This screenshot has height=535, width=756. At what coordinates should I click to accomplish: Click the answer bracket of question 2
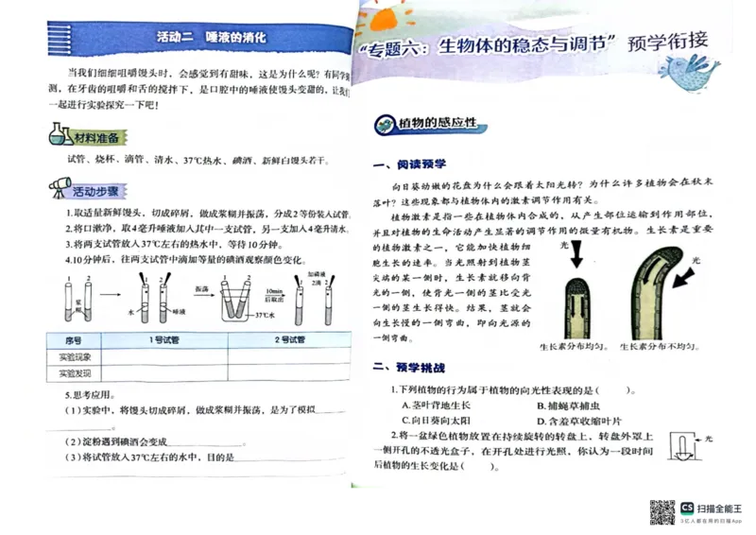478,467
